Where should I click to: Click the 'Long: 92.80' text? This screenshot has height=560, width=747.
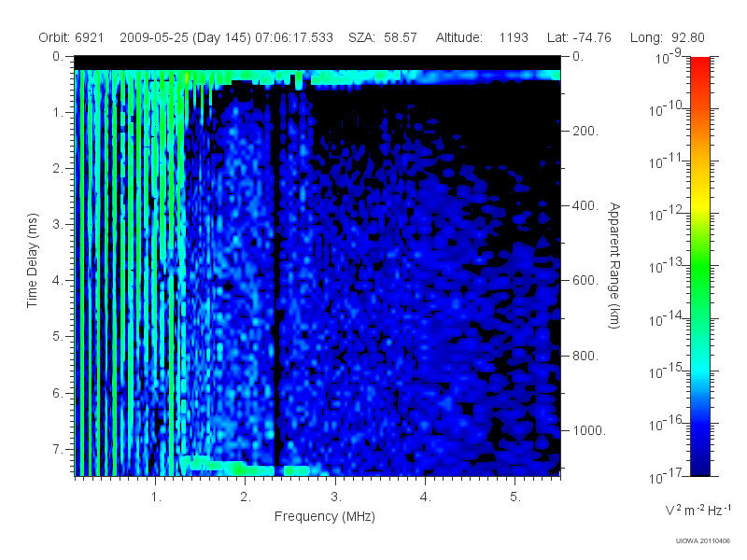click(x=667, y=37)
